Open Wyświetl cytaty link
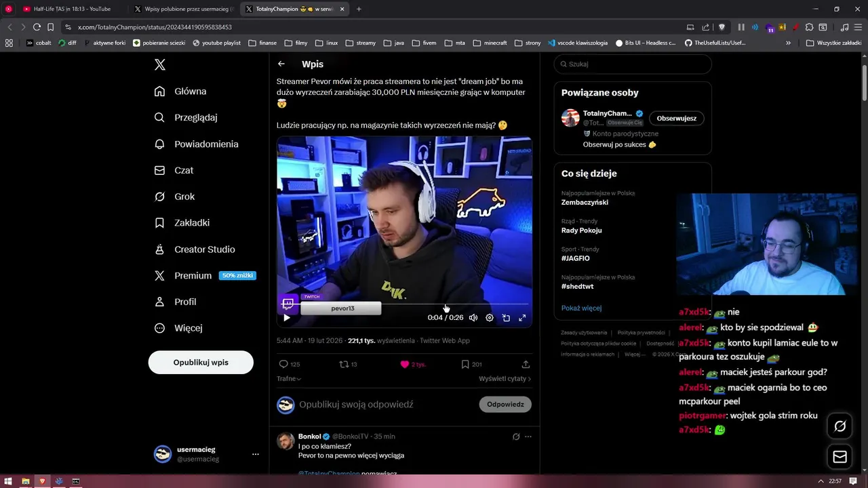The width and height of the screenshot is (868, 488). click(x=505, y=379)
